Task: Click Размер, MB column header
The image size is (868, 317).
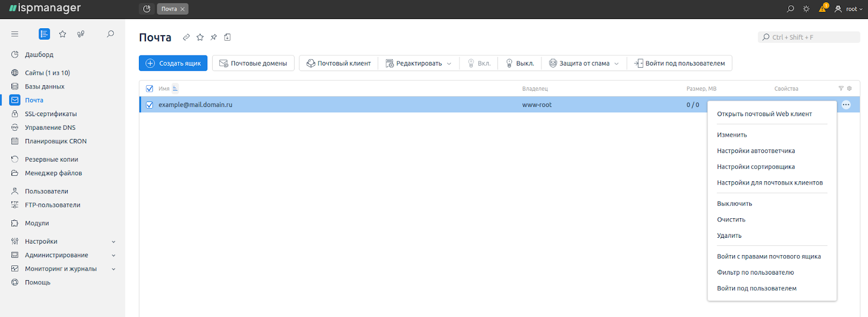Action: [x=701, y=88]
